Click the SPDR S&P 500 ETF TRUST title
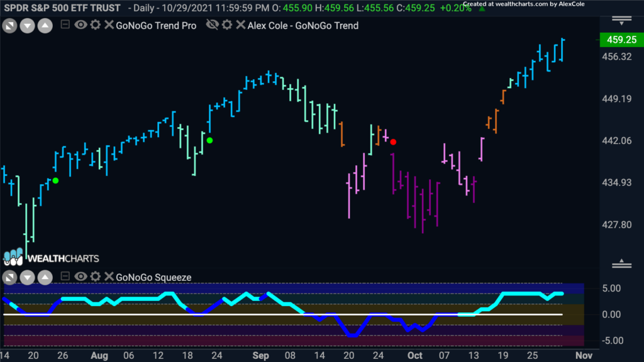 [x=62, y=8]
